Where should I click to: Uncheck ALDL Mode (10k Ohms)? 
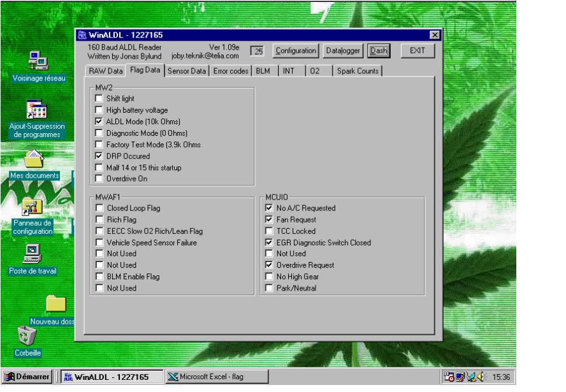click(x=99, y=122)
